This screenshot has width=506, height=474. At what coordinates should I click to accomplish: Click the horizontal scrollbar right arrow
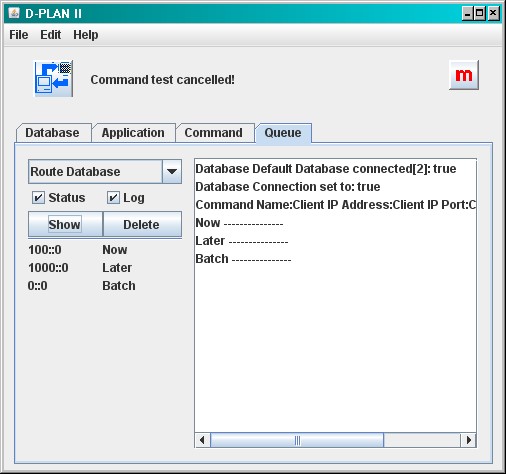pos(468,440)
